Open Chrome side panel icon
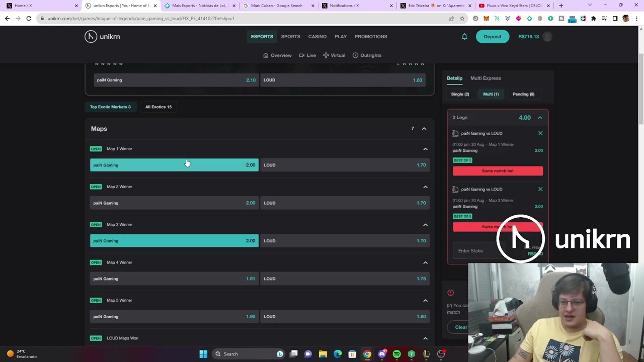The image size is (644, 362). pyautogui.click(x=615, y=19)
